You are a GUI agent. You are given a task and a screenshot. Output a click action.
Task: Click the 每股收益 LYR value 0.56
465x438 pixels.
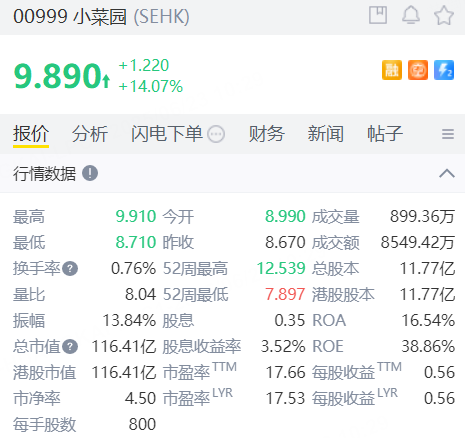[x=439, y=398]
